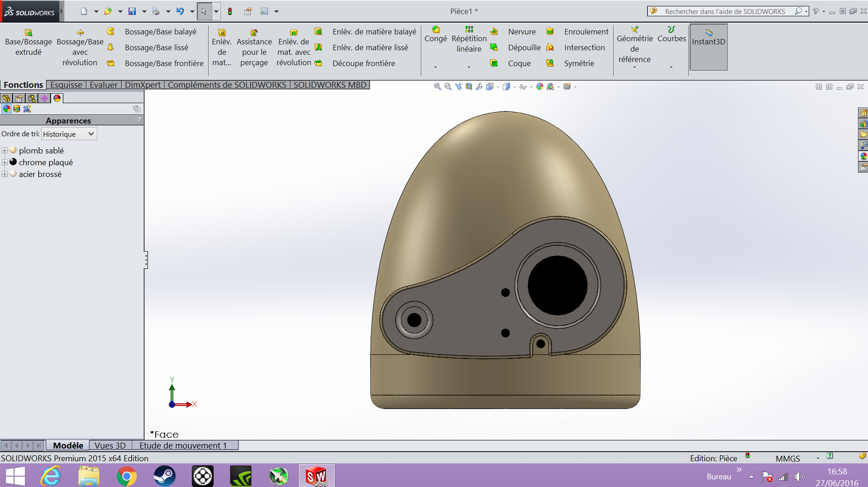Click the Section View icon
Image resolution: width=868 pixels, height=487 pixels.
(469, 86)
